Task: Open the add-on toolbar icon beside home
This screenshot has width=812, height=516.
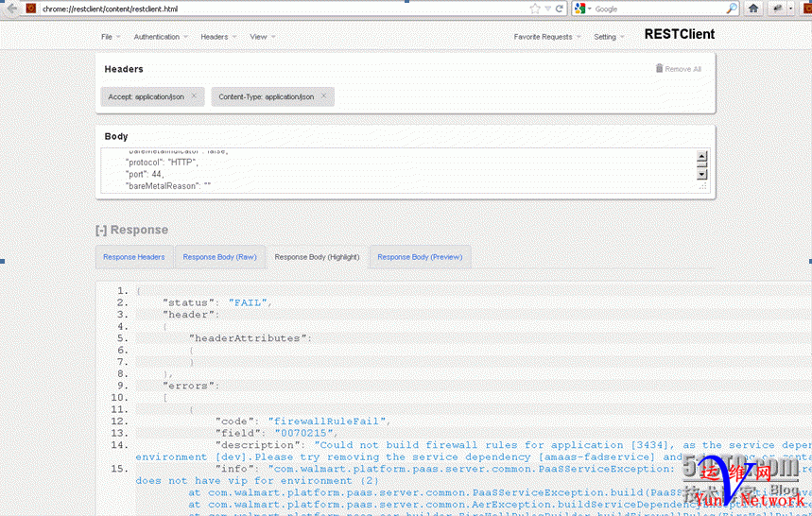Action: coord(777,9)
